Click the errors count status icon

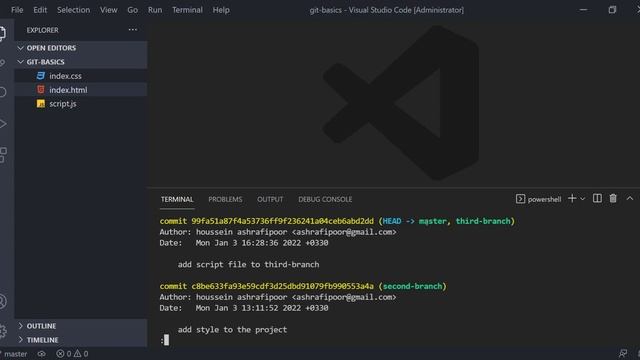60,354
